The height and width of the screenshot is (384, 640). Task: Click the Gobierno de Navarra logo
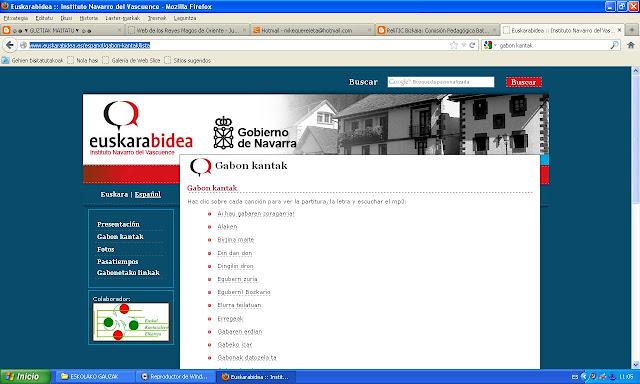[255, 133]
